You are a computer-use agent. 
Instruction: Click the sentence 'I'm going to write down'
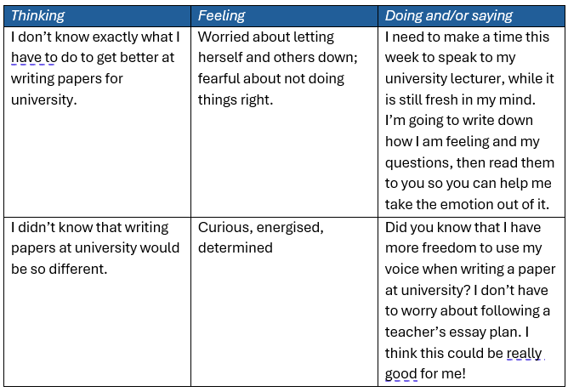pos(458,120)
